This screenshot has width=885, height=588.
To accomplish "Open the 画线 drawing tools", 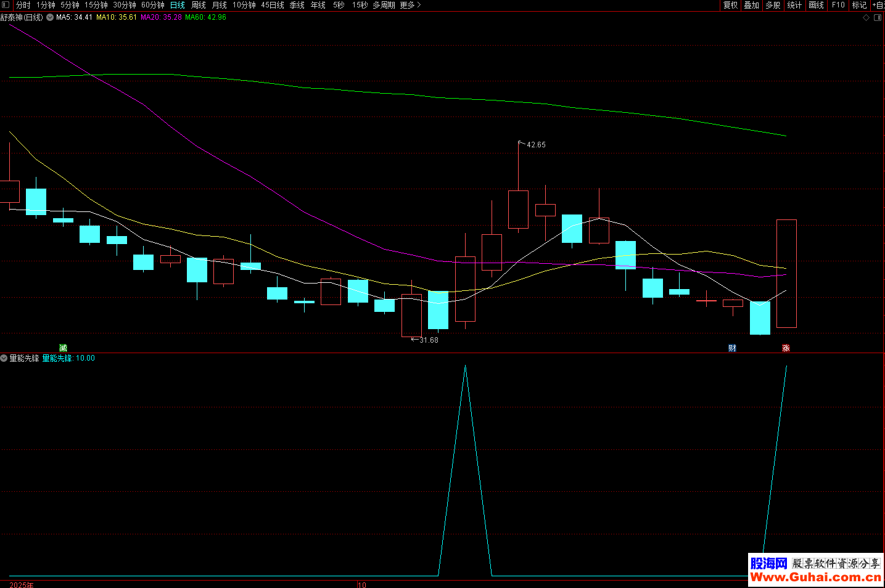I will [x=816, y=5].
